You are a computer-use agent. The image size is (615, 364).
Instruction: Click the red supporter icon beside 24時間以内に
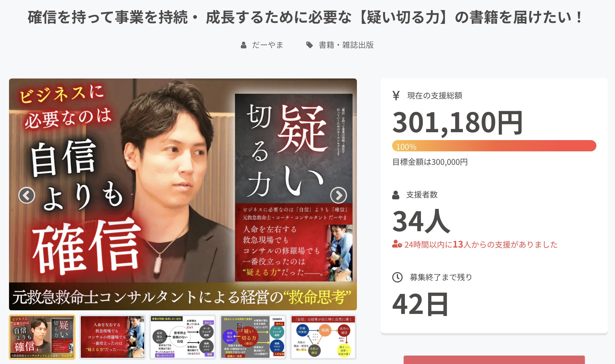pos(397,244)
